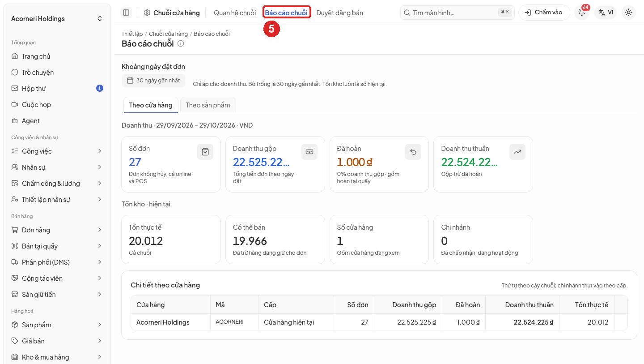Open Agent in the sidebar

click(x=57, y=121)
